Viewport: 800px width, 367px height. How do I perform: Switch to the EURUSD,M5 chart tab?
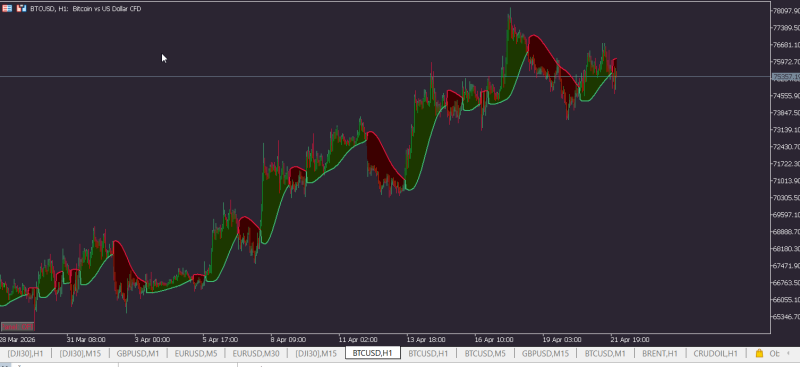196,353
